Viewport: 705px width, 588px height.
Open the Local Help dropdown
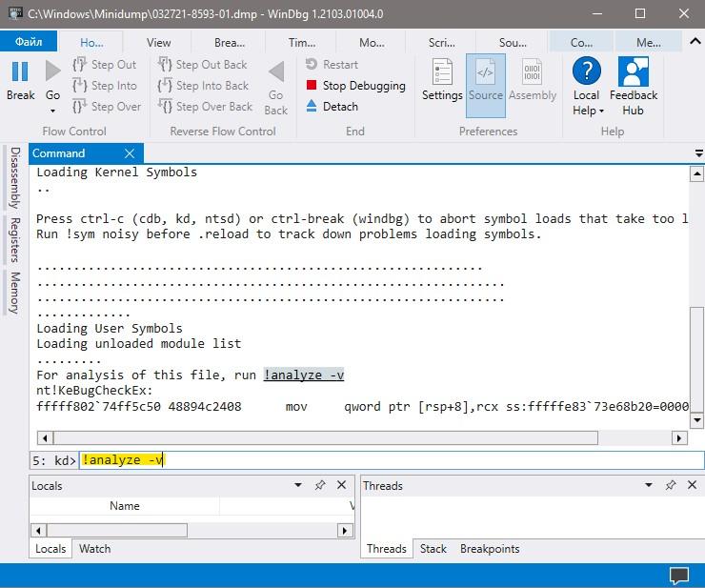click(x=587, y=87)
